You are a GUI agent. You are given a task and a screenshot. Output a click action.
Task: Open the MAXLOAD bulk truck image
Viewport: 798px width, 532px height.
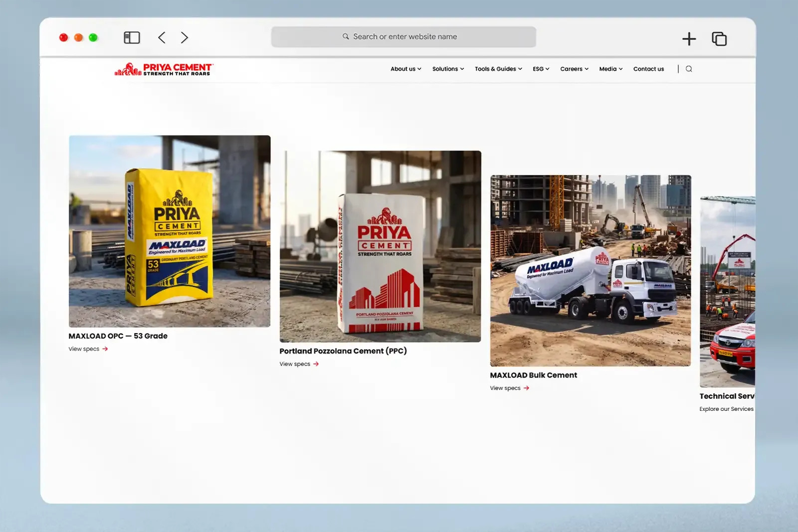591,271
